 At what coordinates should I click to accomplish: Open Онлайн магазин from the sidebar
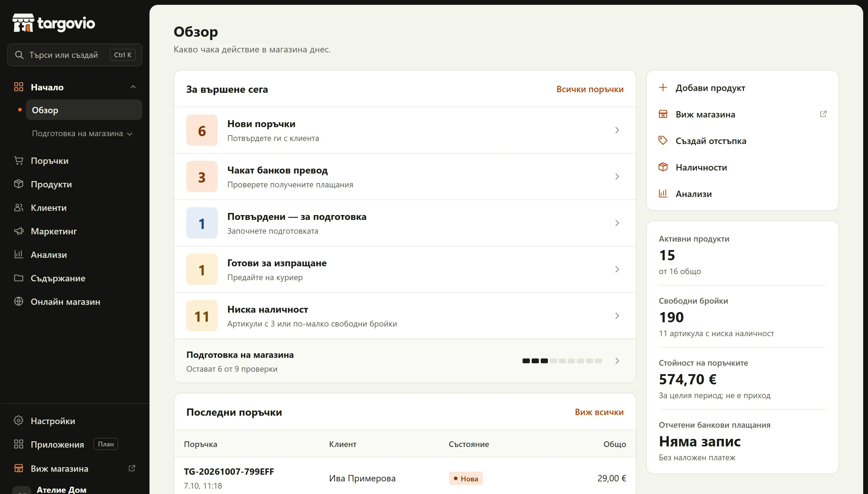[x=75, y=301]
